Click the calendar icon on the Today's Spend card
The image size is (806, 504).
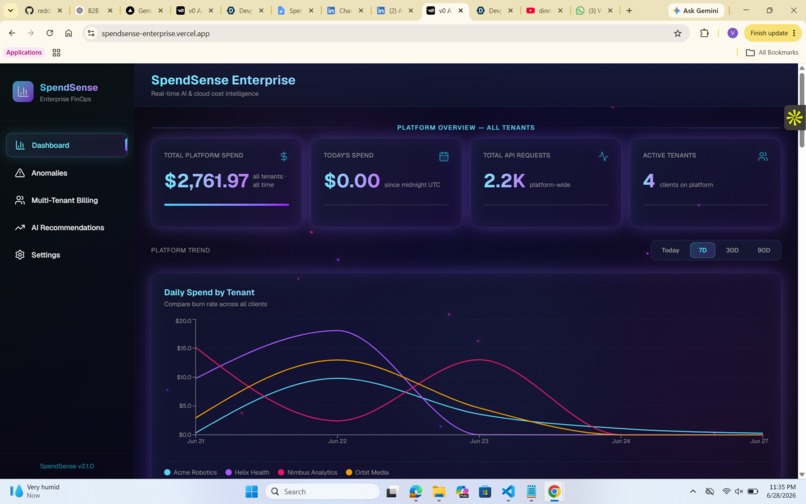point(444,156)
